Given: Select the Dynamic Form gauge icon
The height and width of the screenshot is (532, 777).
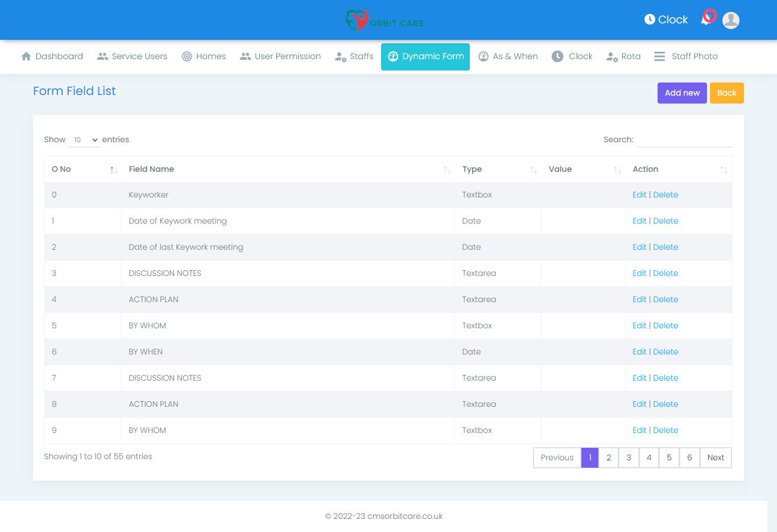Looking at the screenshot, I should tap(392, 56).
